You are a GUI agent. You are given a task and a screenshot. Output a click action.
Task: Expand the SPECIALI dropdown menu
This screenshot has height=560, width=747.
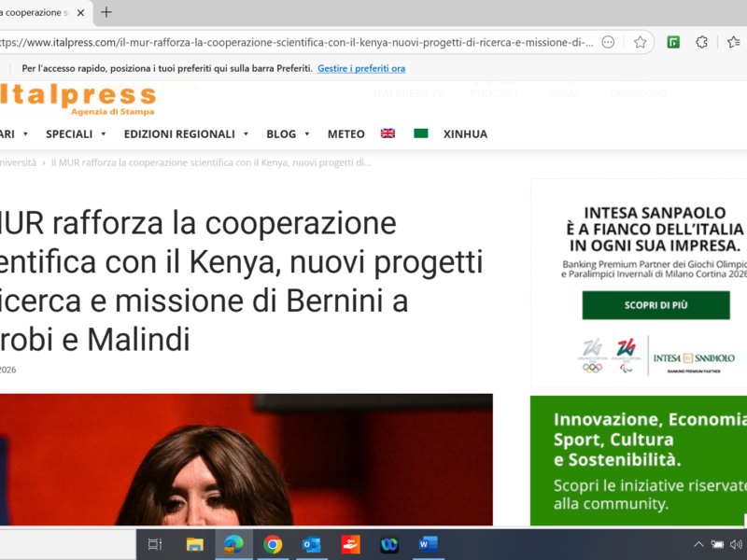pyautogui.click(x=69, y=133)
